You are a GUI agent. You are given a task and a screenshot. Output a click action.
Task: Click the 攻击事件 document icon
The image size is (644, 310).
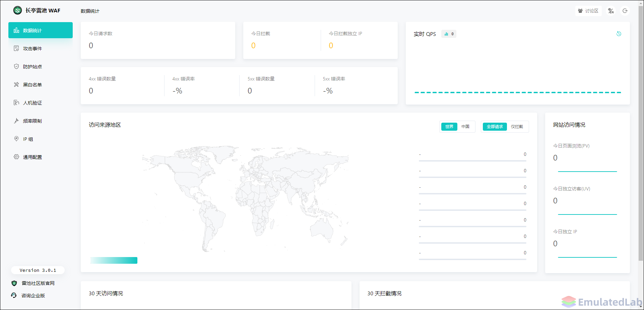[x=16, y=48]
